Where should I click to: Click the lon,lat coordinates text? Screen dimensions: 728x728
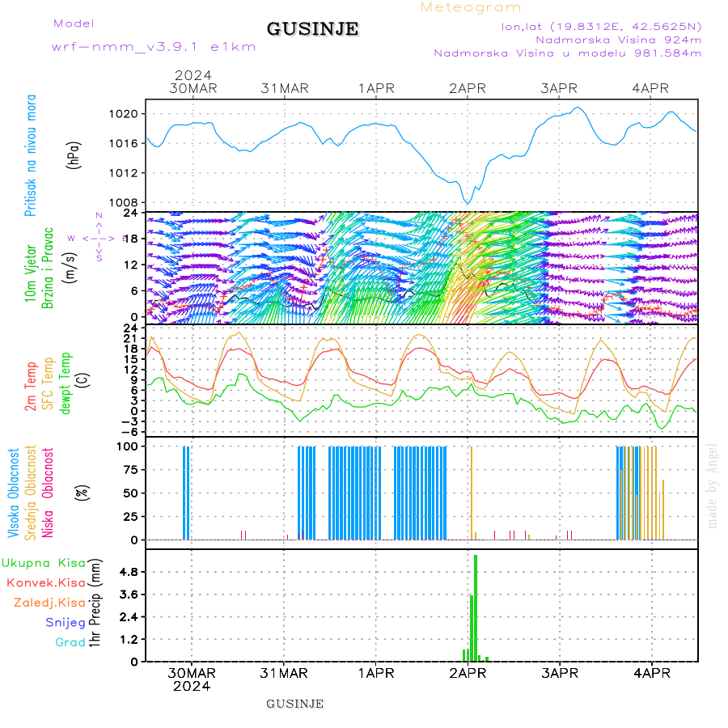[601, 27]
